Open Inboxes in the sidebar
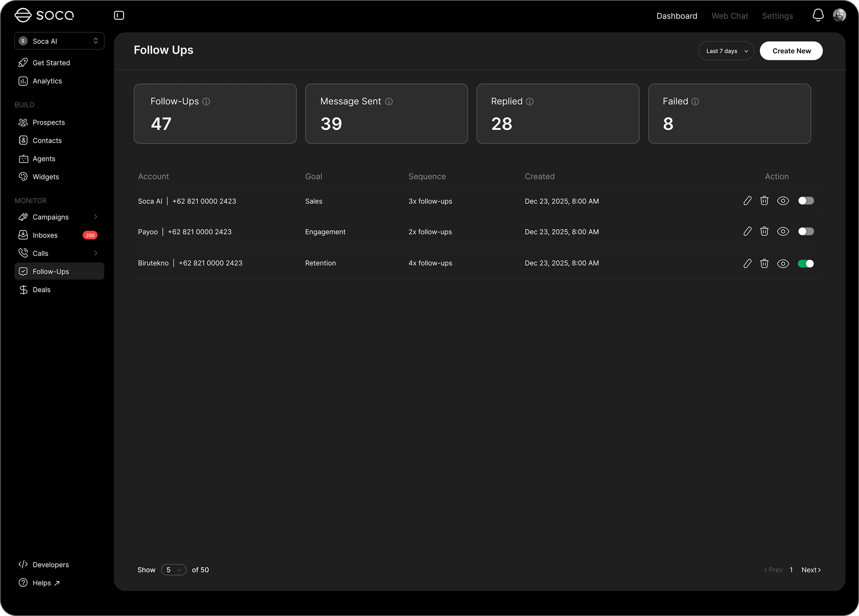Screen dimensions: 859x616 pos(45,235)
